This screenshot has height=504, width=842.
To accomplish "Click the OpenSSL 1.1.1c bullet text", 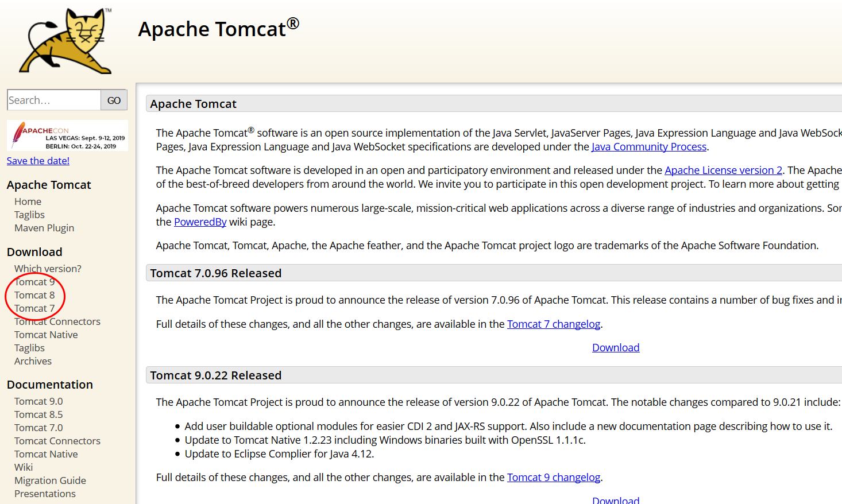I will tap(385, 440).
